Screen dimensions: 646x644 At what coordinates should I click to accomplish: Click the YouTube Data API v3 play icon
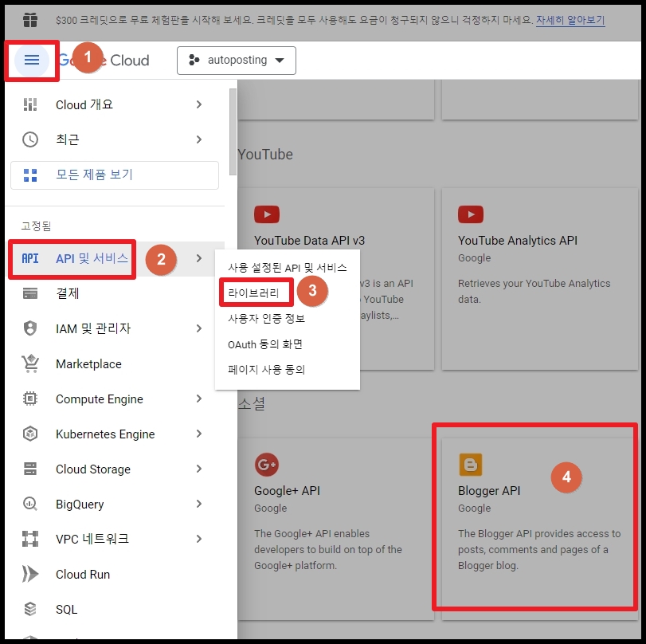(267, 214)
